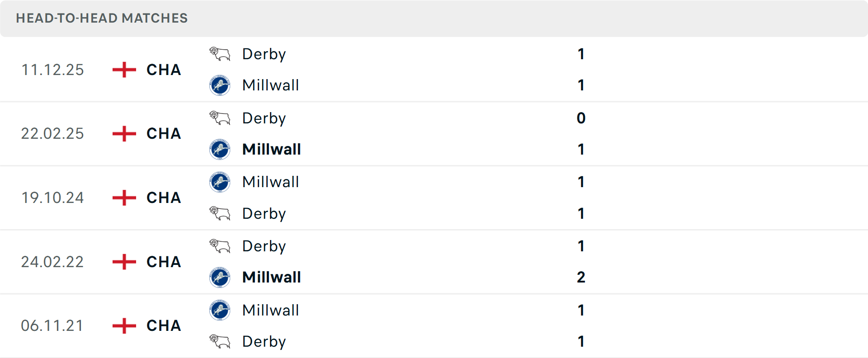The width and height of the screenshot is (868, 358).
Task: Select the 19.10.24 match row
Action: [434, 198]
